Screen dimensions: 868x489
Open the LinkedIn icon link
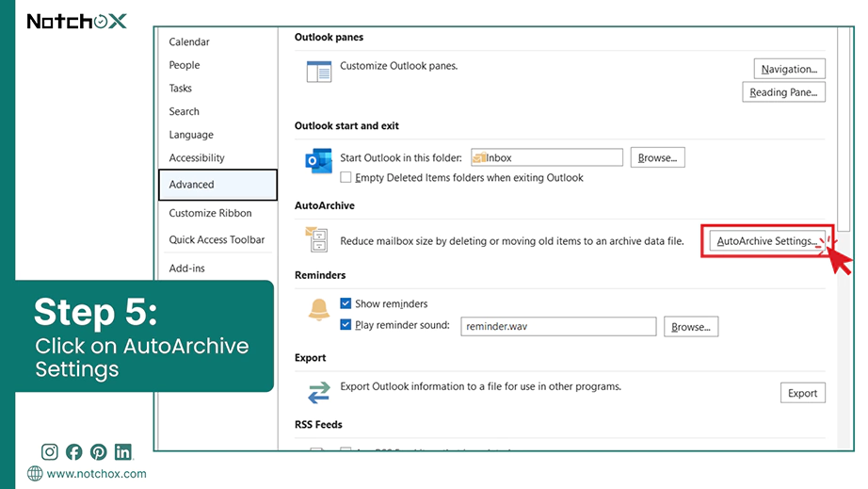[123, 452]
